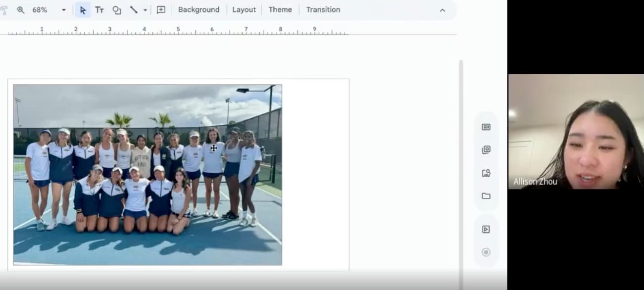Click the add comment icon

tap(161, 10)
